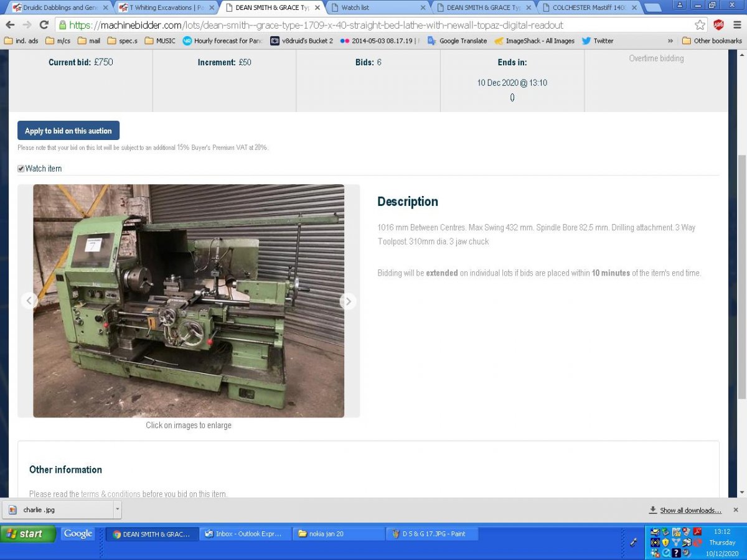Click the Show all downloads link
747x560 pixels.
point(685,510)
